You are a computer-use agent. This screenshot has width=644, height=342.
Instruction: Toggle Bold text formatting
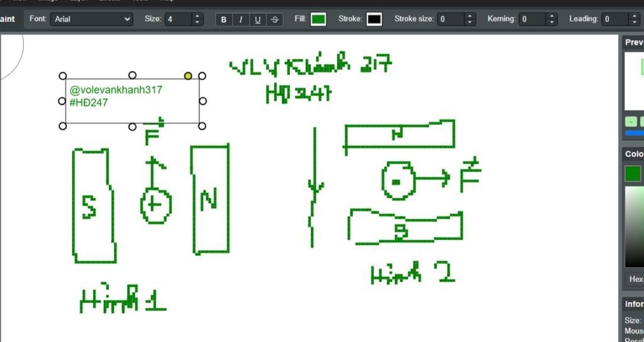click(224, 19)
